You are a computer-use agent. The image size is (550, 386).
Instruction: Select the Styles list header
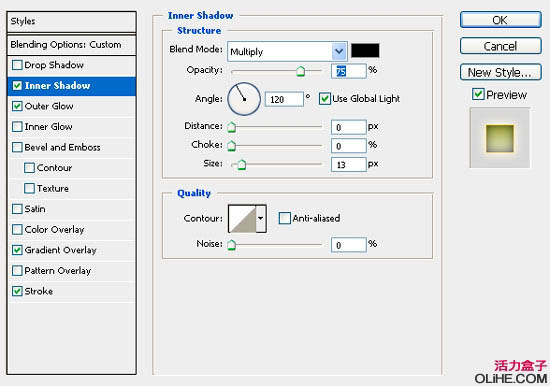pyautogui.click(x=72, y=21)
